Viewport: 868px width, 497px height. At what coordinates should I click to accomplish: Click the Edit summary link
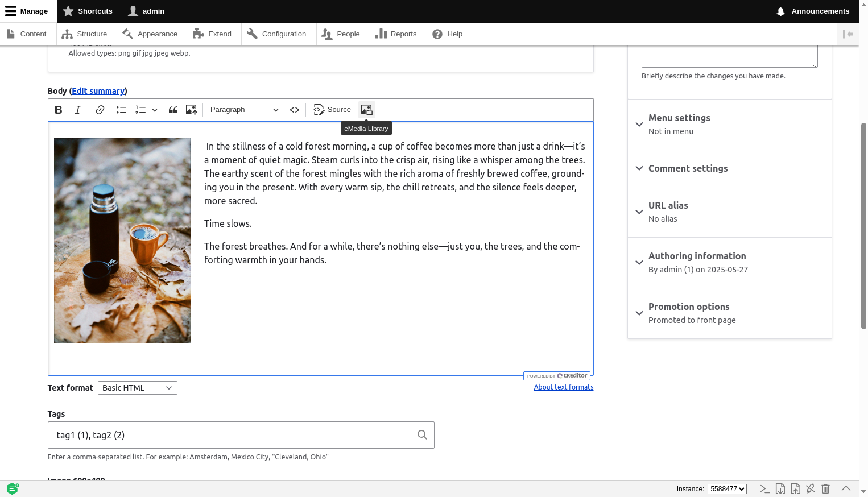[x=98, y=91]
